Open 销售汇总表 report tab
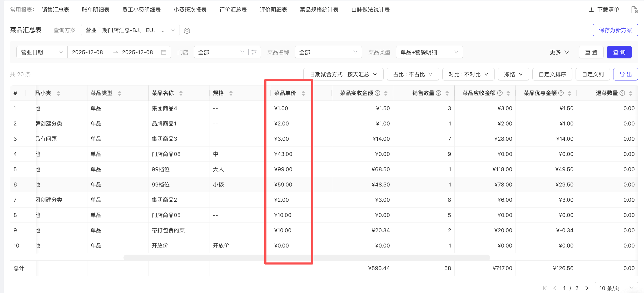This screenshot has width=644, height=293. (x=55, y=10)
